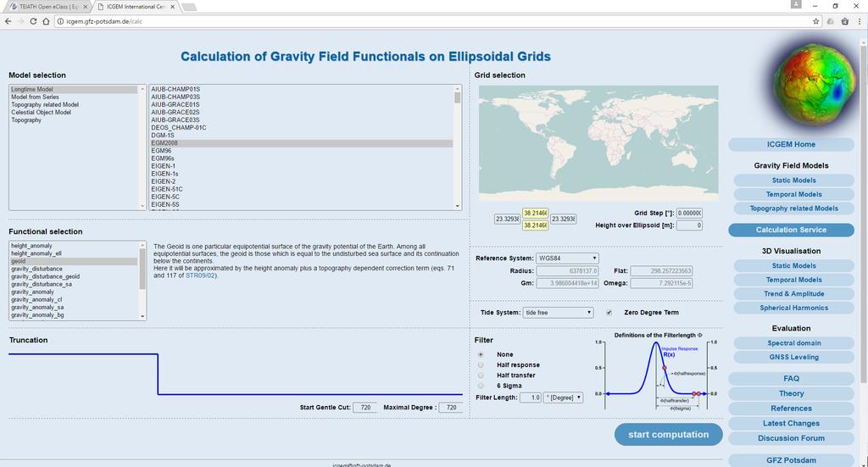The width and height of the screenshot is (868, 467).
Task: Click the browser forward arrow
Action: 20,21
